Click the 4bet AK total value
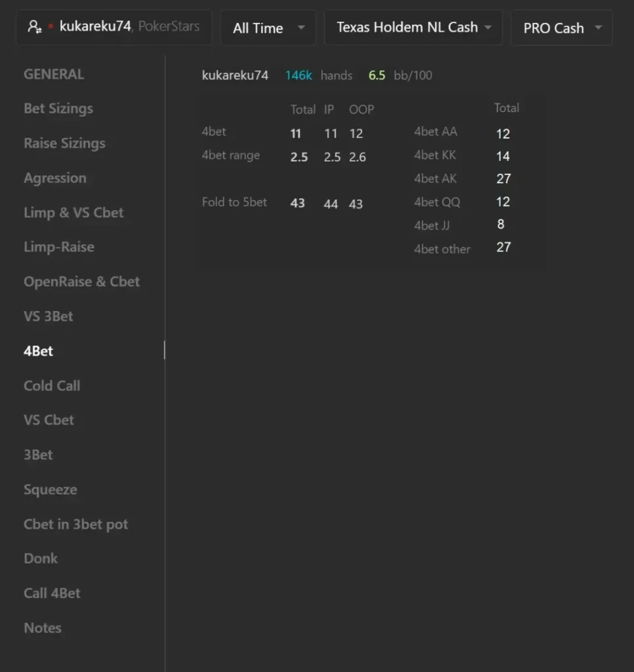This screenshot has width=634, height=672. pyautogui.click(x=503, y=178)
